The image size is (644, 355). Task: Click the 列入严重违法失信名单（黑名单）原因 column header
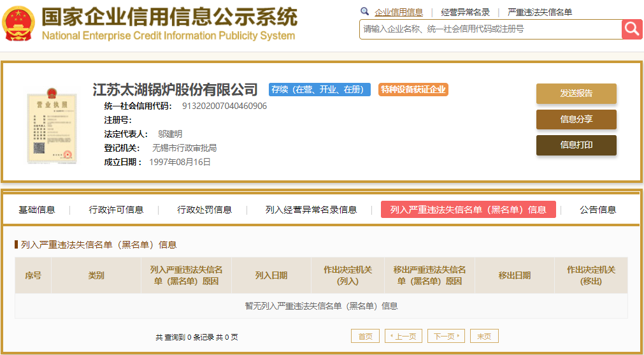[187, 275]
